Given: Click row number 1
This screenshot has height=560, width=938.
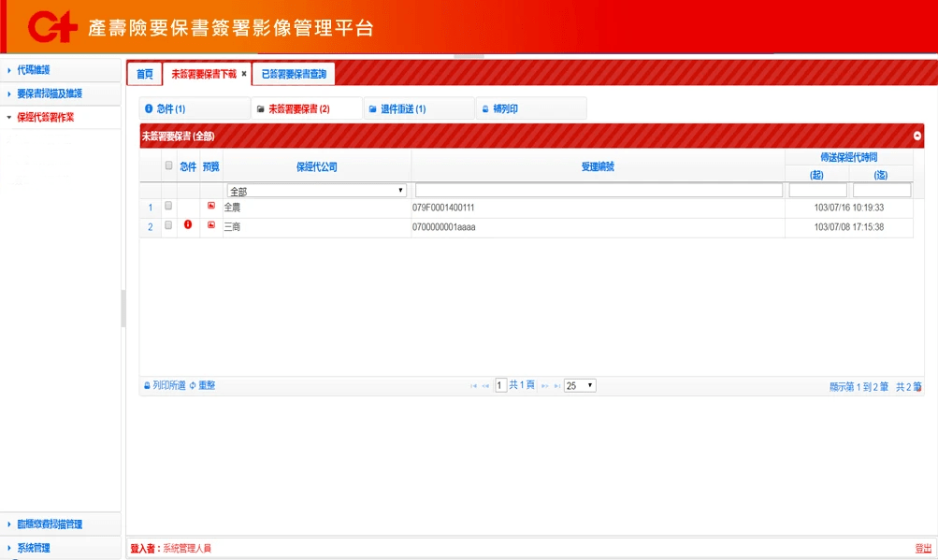Looking at the screenshot, I should point(151,208).
